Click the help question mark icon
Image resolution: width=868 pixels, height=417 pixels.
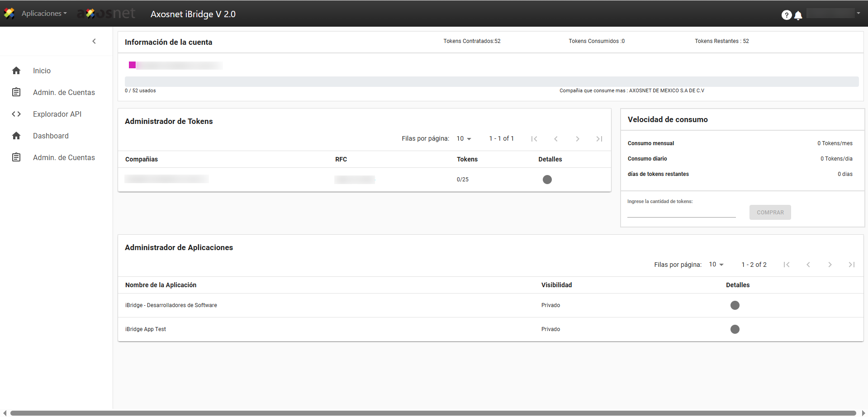pyautogui.click(x=786, y=15)
